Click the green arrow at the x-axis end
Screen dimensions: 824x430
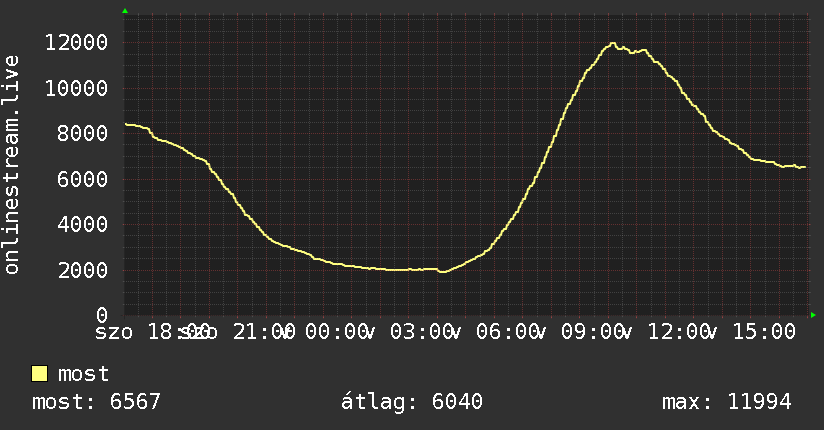click(813, 315)
